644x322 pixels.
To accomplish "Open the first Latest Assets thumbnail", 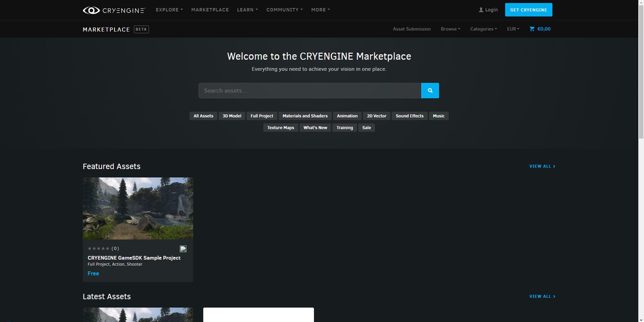I will point(138,315).
